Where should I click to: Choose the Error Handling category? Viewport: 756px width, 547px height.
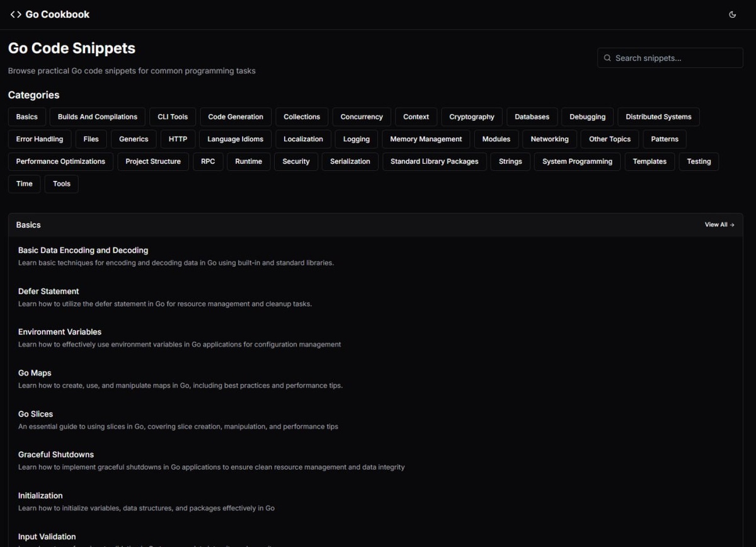40,139
